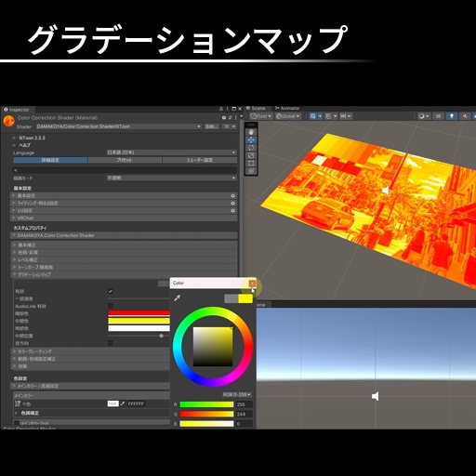
Task: Enable the 逆方向 checkbox
Action: [x=111, y=343]
